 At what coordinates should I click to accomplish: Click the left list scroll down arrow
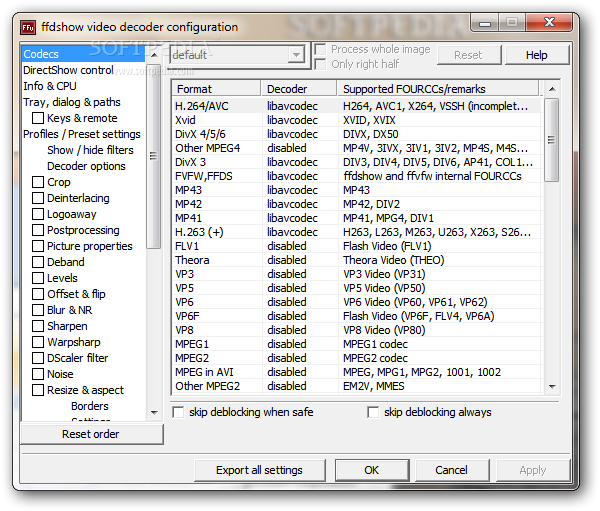click(x=154, y=412)
